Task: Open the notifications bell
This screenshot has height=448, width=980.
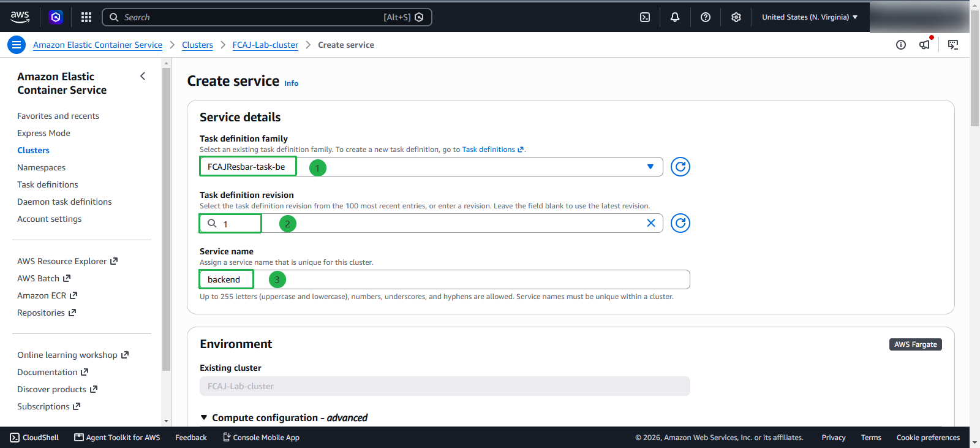Action: 675,17
